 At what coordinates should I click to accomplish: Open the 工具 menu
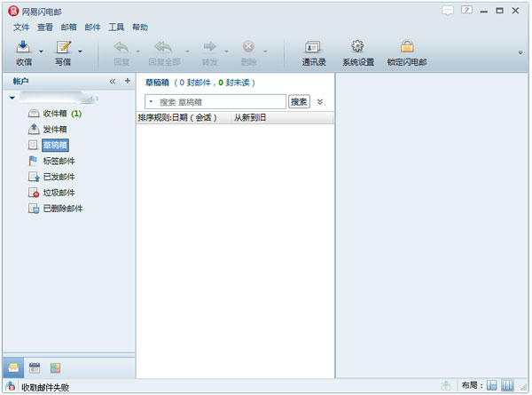coord(116,28)
